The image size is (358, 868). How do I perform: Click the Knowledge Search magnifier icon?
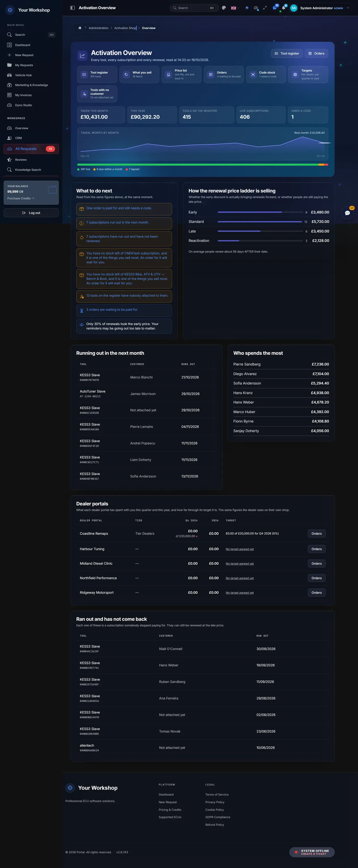[9, 170]
